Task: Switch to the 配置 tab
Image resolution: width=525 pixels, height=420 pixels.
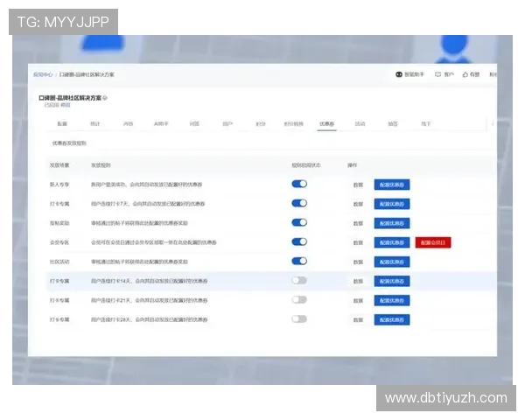Action: point(62,124)
